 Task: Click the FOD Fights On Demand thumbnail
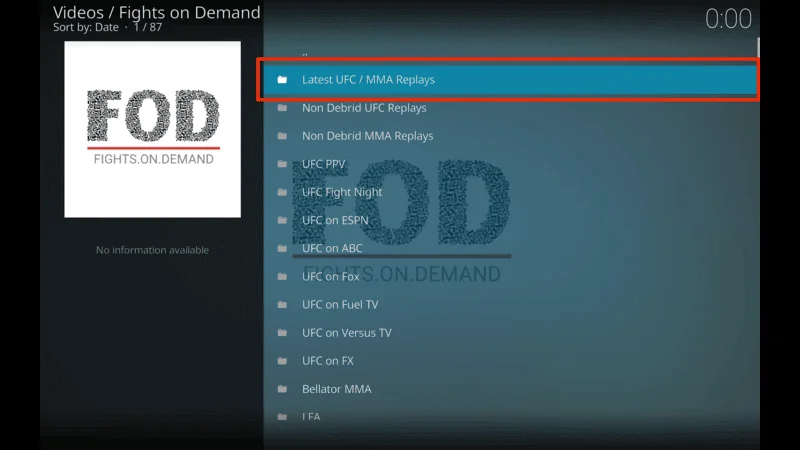153,130
